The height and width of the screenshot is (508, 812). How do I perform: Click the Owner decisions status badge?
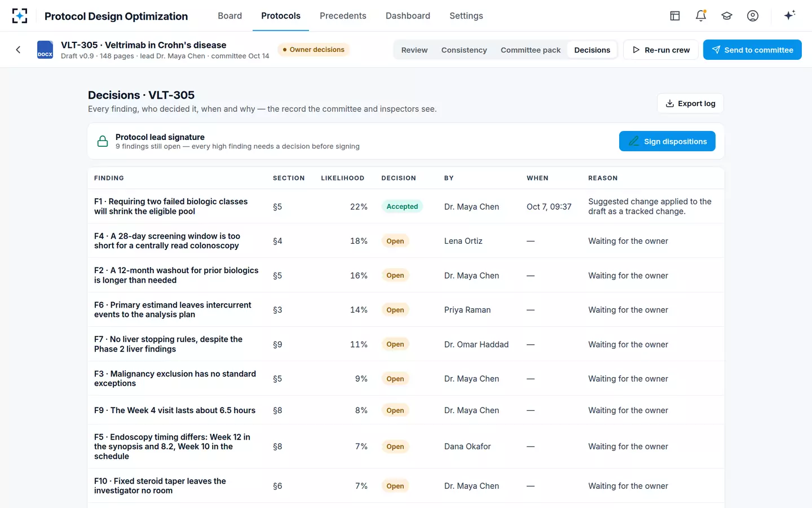[314, 50]
